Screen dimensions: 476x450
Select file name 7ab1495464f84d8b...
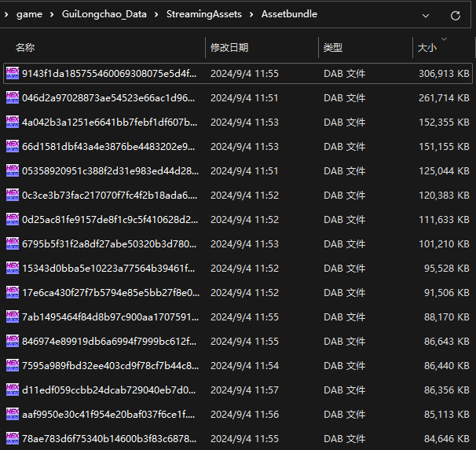tap(111, 316)
